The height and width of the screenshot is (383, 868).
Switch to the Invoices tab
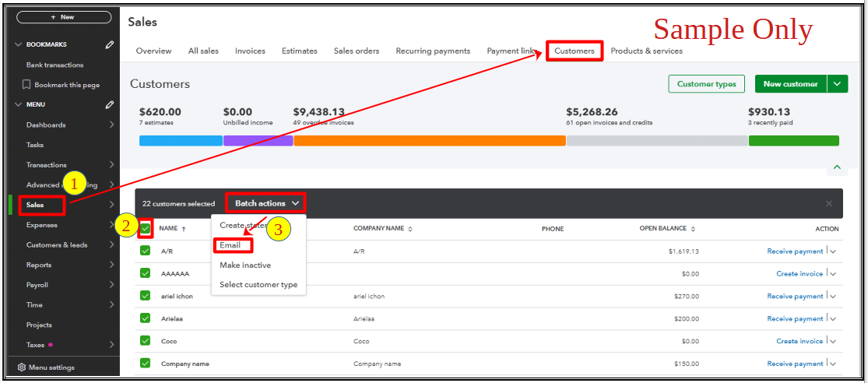tap(250, 51)
